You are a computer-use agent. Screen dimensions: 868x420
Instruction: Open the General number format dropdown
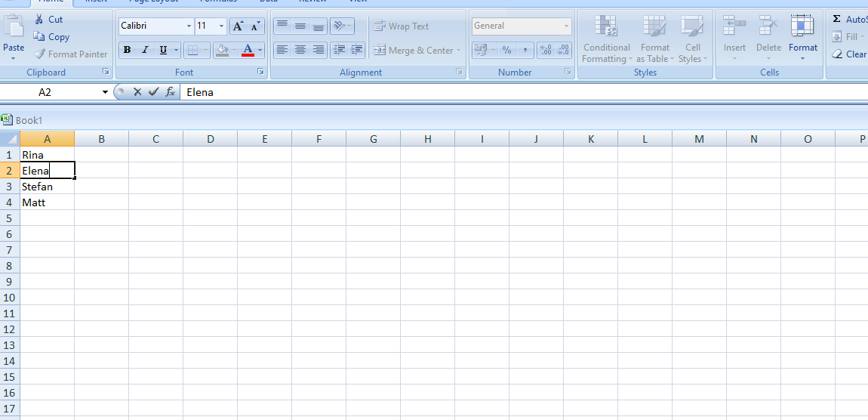pos(566,26)
